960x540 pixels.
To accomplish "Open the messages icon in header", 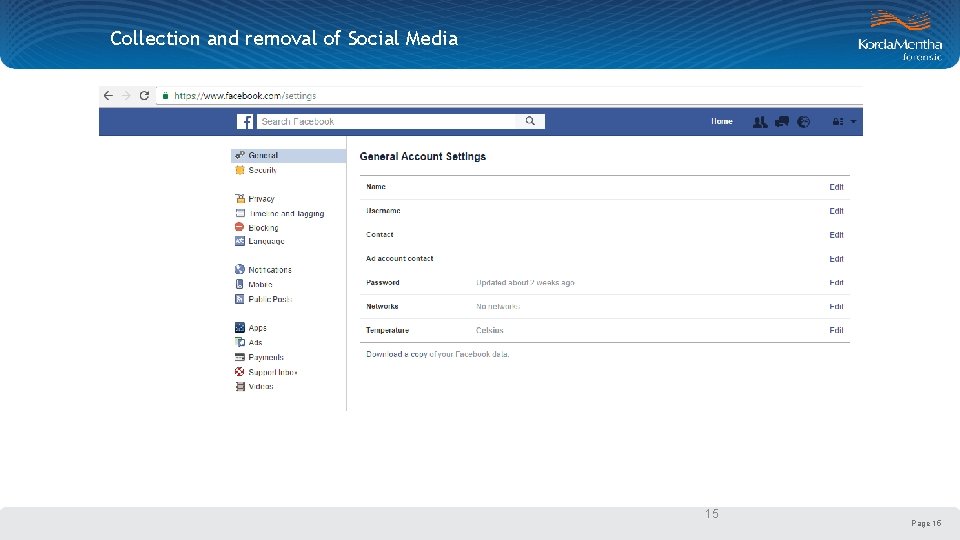I will click(782, 122).
